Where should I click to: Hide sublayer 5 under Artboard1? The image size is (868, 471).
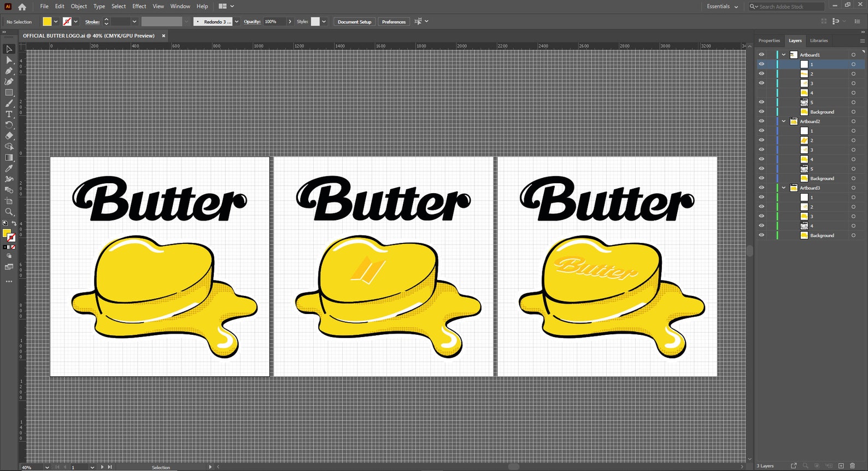[x=761, y=102]
